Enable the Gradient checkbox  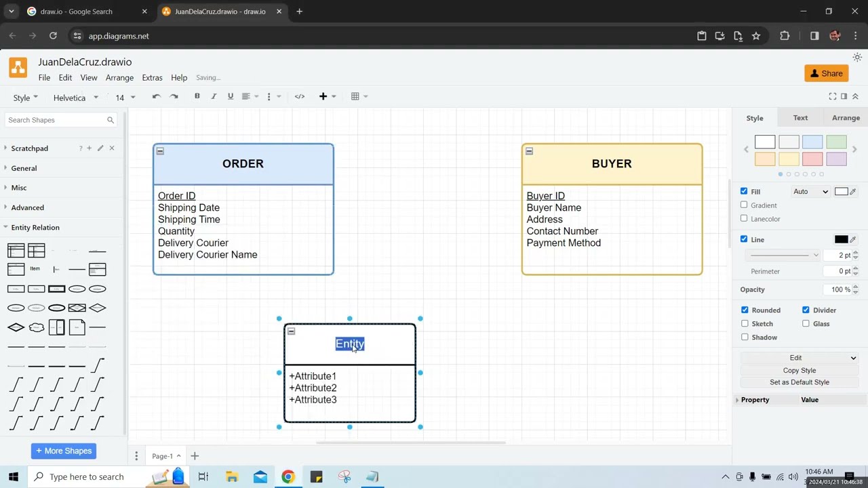click(744, 205)
